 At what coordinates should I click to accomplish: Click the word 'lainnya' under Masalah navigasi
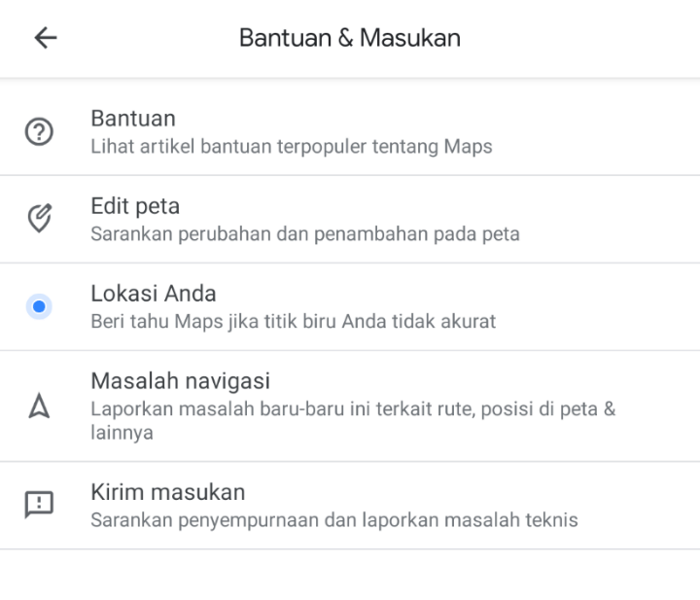pos(122,433)
